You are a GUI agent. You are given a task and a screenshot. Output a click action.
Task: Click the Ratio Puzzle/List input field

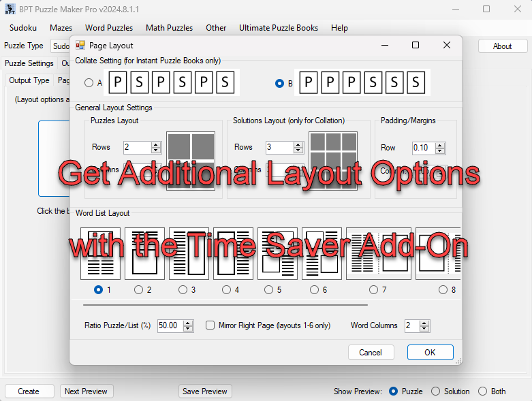[x=171, y=325]
